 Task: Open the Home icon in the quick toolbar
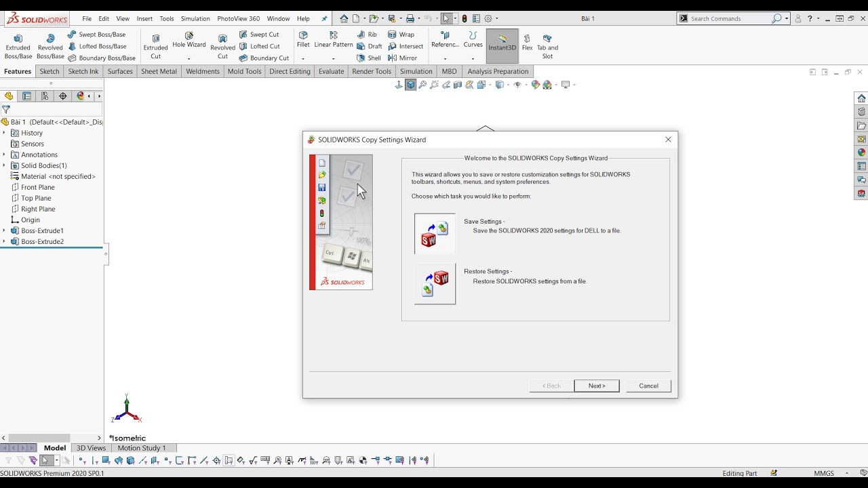[x=344, y=18]
